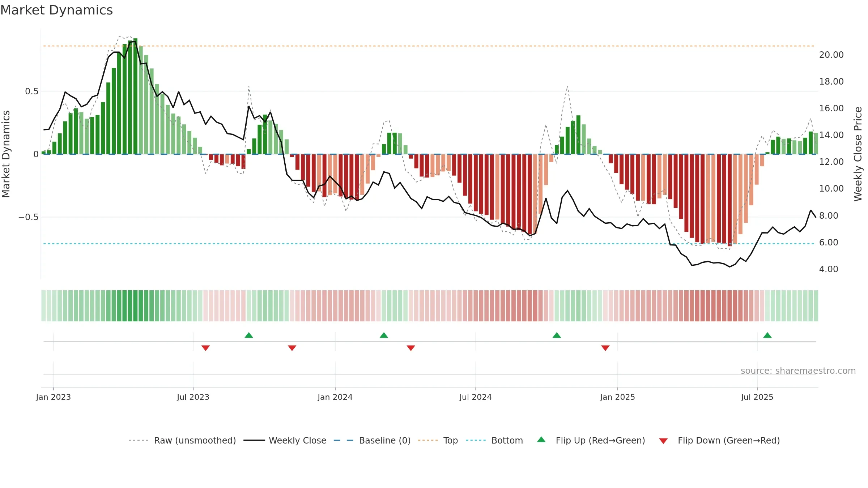Image resolution: width=868 pixels, height=488 pixels.
Task: Click the tallest dark green bar in 2023
Action: (135, 96)
